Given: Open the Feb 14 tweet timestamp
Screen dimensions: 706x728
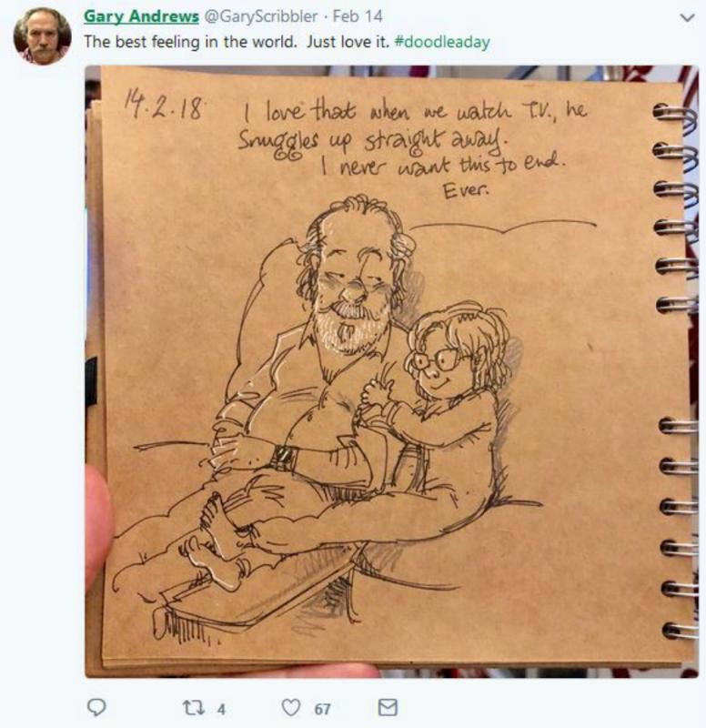Looking at the screenshot, I should tap(358, 16).
